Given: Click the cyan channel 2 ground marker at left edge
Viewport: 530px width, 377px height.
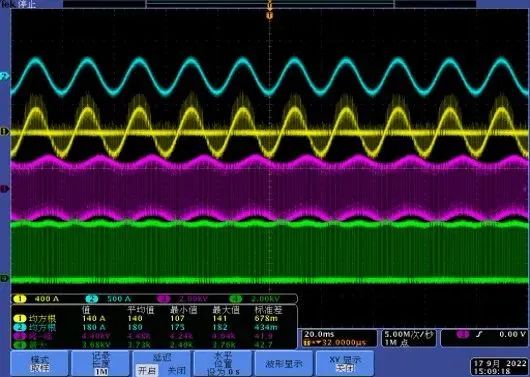Looking at the screenshot, I should click(x=5, y=76).
